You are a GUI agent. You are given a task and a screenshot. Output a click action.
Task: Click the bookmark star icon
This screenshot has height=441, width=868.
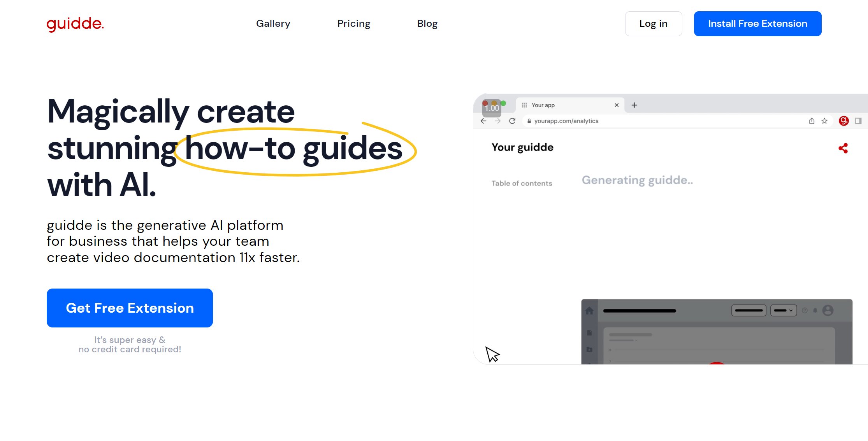coord(824,121)
